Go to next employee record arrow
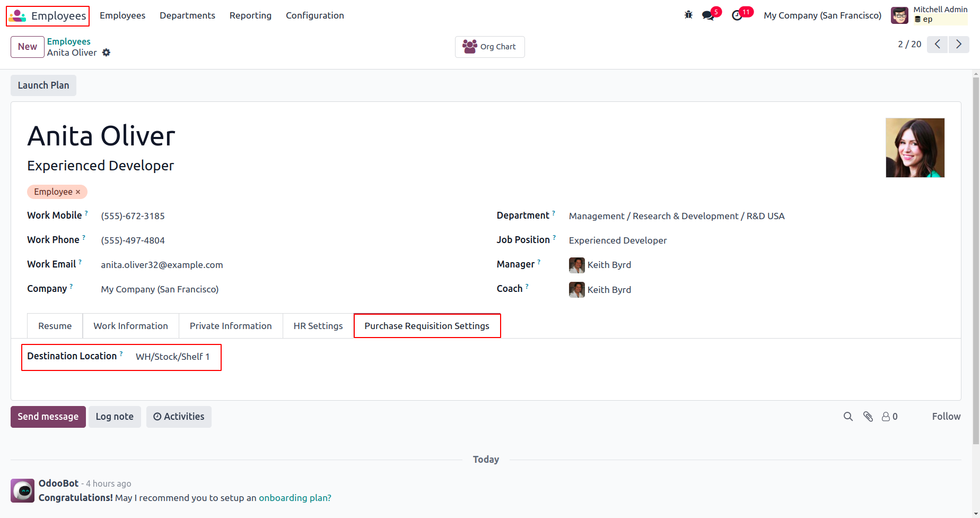The image size is (980, 518). pyautogui.click(x=958, y=44)
